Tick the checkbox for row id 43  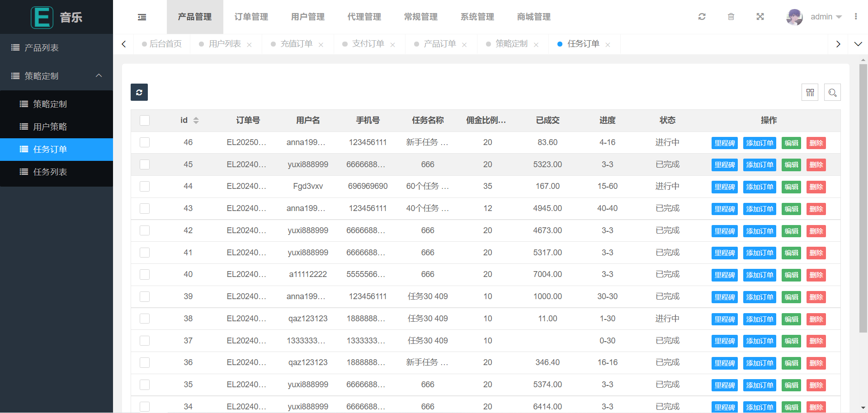pos(145,208)
